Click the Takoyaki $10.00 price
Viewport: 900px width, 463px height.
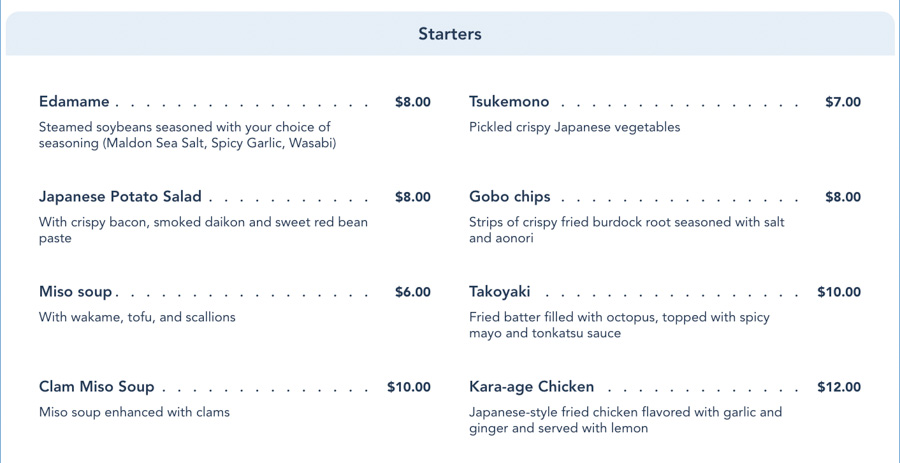click(x=838, y=292)
